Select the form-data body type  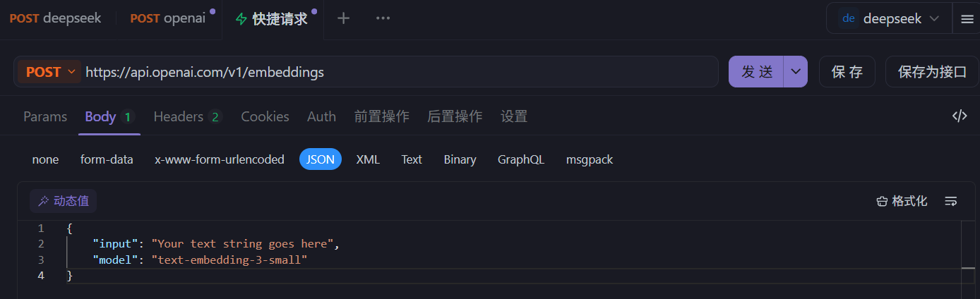(x=107, y=159)
